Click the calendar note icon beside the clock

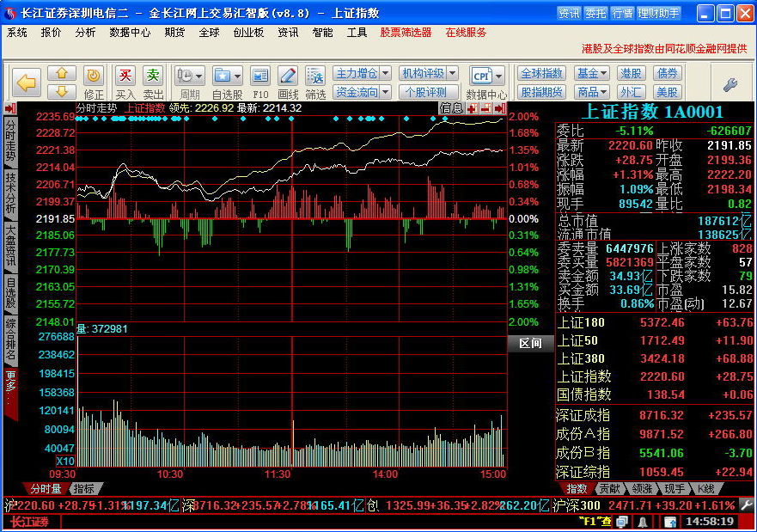pos(669,522)
